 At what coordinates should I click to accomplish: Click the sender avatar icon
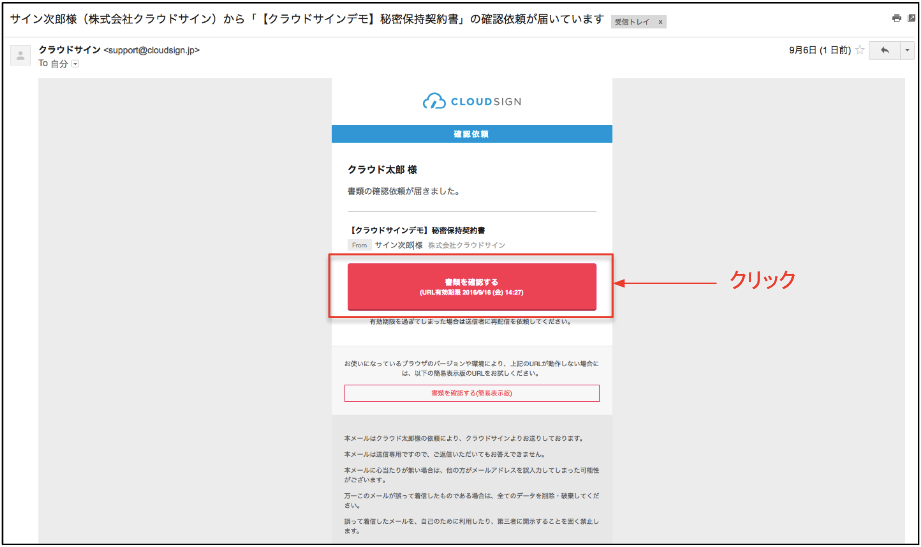tap(21, 55)
